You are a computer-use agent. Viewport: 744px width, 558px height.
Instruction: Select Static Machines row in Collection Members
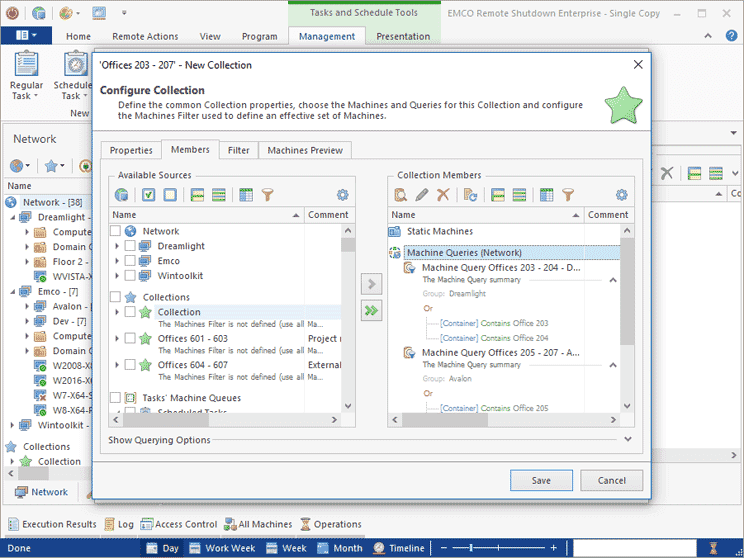[x=504, y=232]
